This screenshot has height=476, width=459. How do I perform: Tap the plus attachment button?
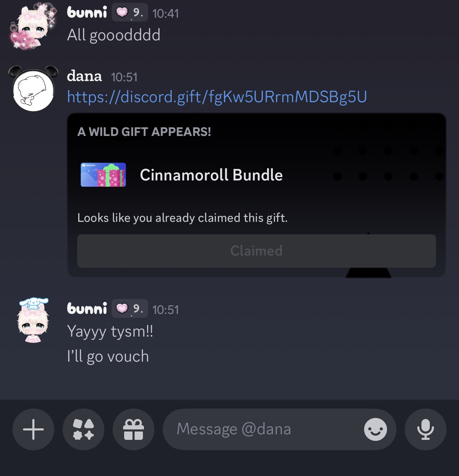click(33, 429)
